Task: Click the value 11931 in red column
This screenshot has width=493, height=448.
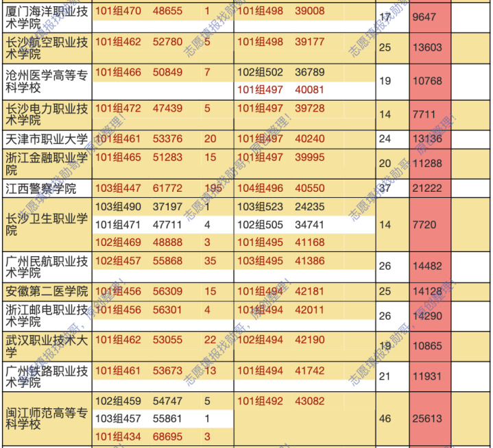Action: [427, 376]
